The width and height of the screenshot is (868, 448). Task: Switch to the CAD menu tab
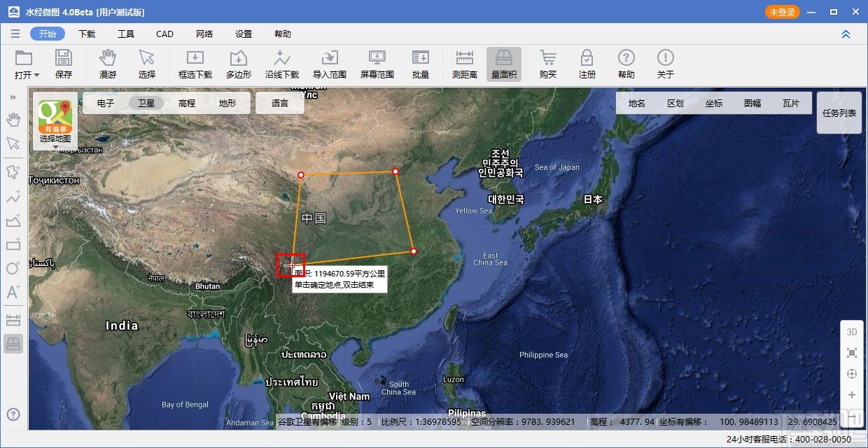(x=164, y=34)
